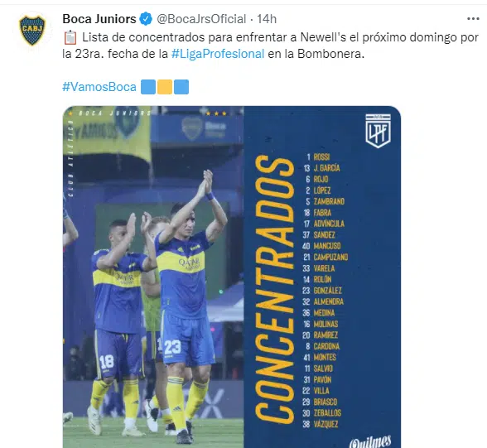This screenshot has height=448, width=487.
Task: Open the tweet's three-dot more menu
Action: pyautogui.click(x=473, y=19)
